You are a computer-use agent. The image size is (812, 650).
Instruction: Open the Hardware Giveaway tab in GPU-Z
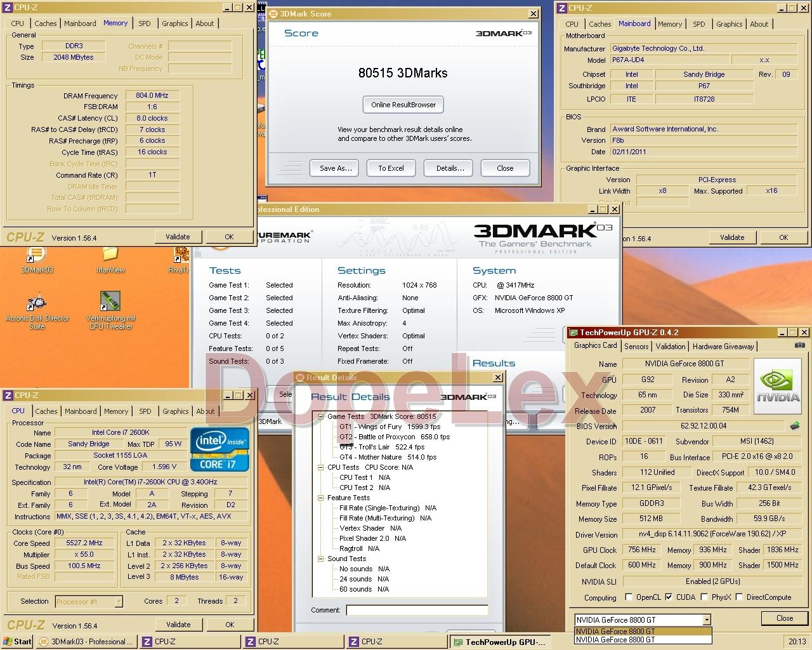723,347
